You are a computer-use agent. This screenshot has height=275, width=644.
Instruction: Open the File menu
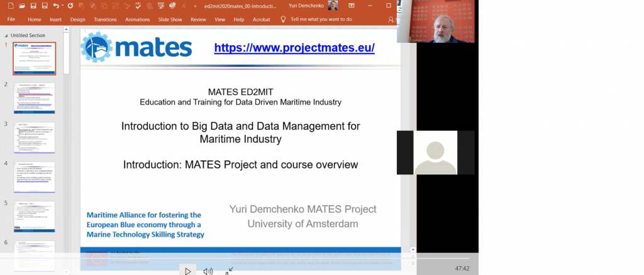coord(11,20)
